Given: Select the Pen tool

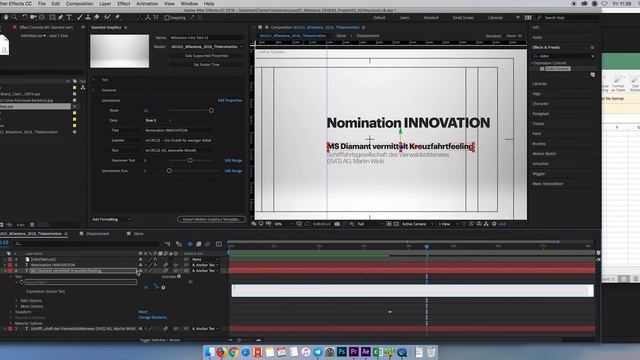Looking at the screenshot, I should (x=60, y=18).
